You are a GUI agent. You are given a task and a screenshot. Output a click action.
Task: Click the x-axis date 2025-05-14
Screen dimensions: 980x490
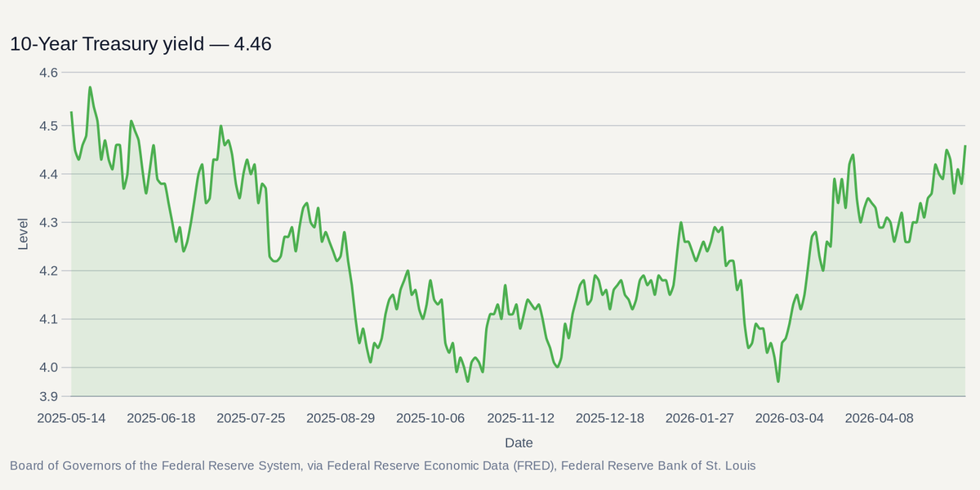pos(72,418)
